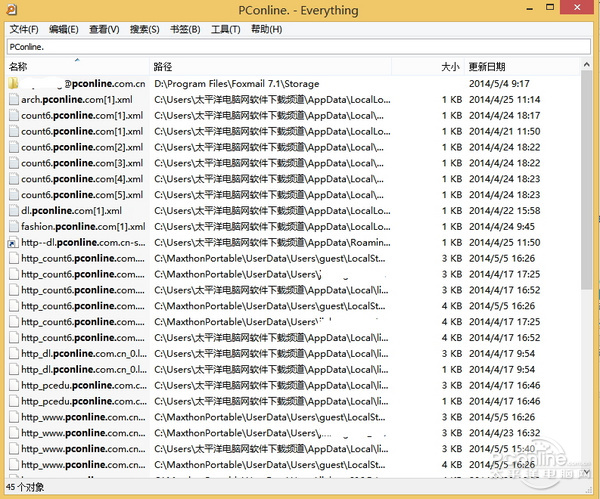Viewport: 600px width, 499px height.
Task: Select the @pconline.com.cn folder icon
Action: pyautogui.click(x=13, y=83)
